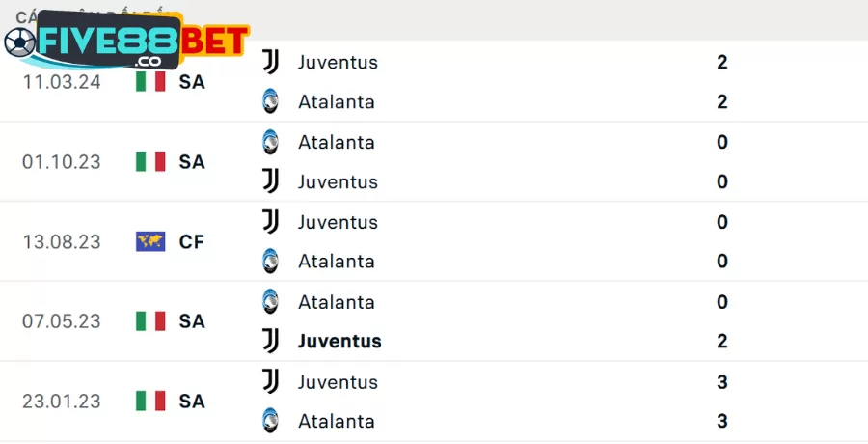Viewport: 868px width, 444px height.
Task: Click Juventus's score of 2 on 07.05.23
Action: tap(722, 341)
